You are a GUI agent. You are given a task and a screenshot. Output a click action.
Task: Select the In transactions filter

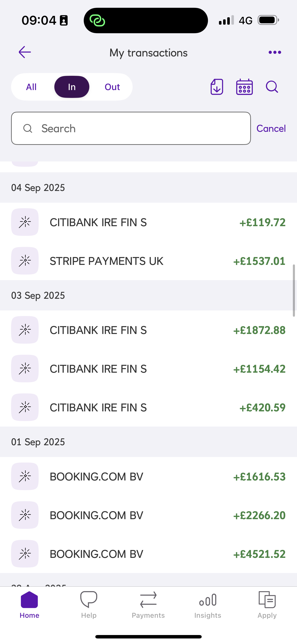(x=72, y=87)
